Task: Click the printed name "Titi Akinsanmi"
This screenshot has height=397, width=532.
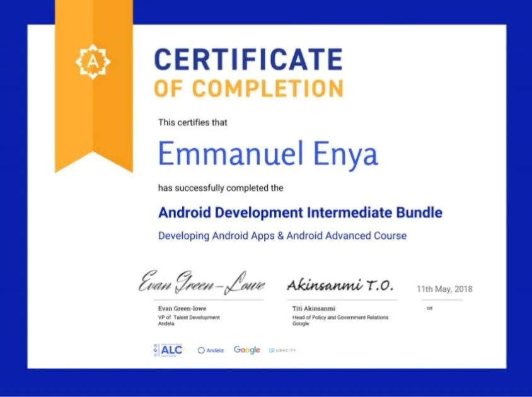Action: pos(314,308)
